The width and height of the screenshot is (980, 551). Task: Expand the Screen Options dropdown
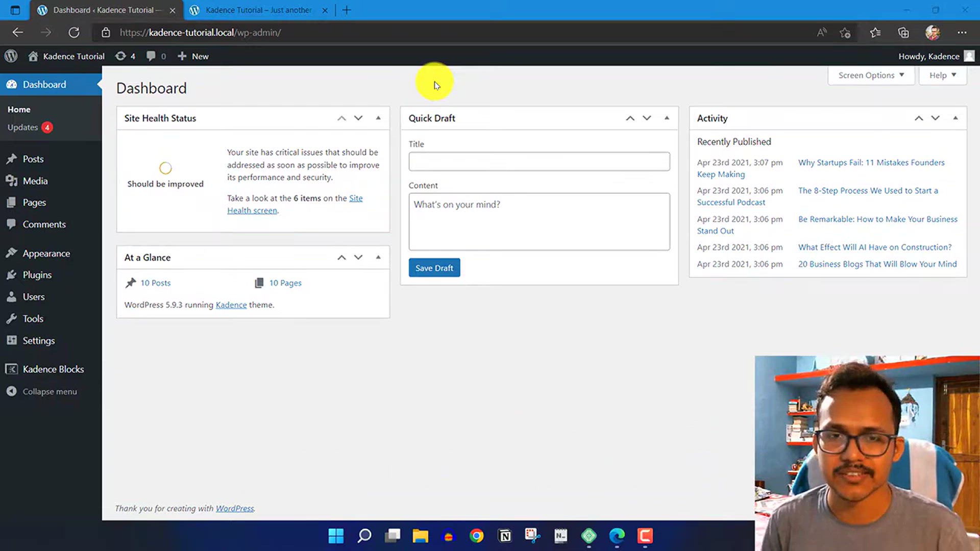click(x=871, y=76)
